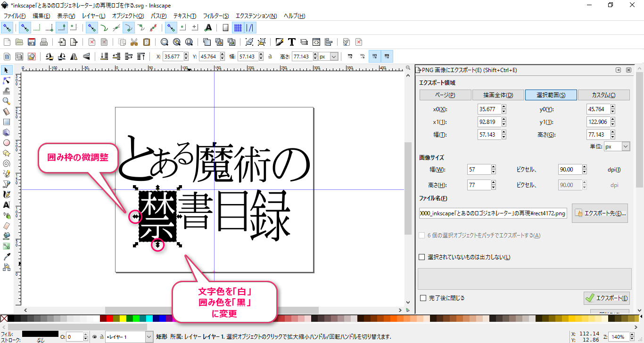Select the 3D Box tool

pos(7,132)
